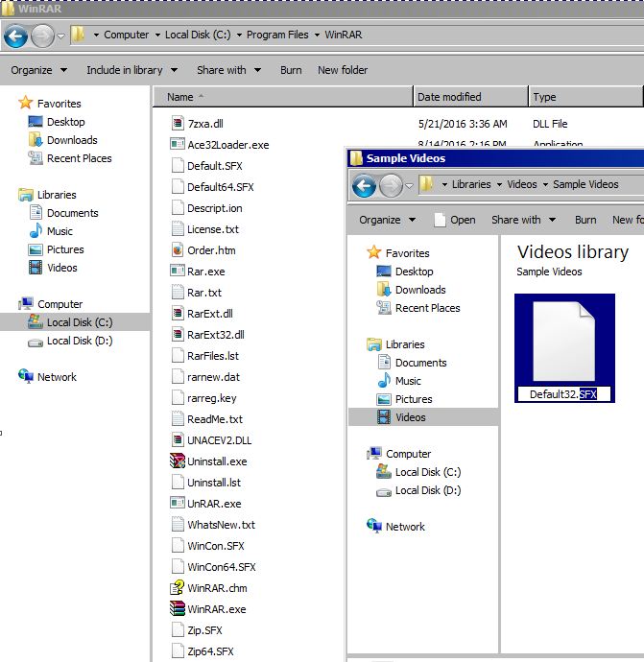Image resolution: width=644 pixels, height=662 pixels.
Task: Select the UnRAR.exe file icon
Action: [x=178, y=503]
